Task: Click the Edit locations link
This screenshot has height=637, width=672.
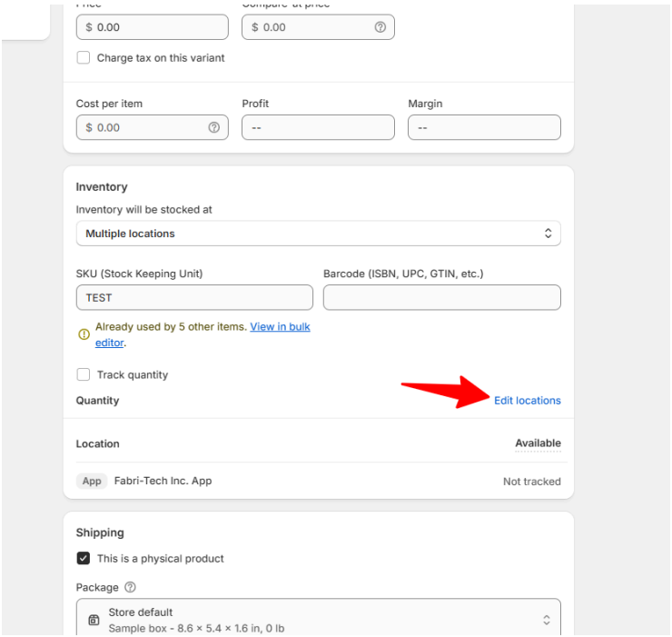Action: tap(527, 401)
